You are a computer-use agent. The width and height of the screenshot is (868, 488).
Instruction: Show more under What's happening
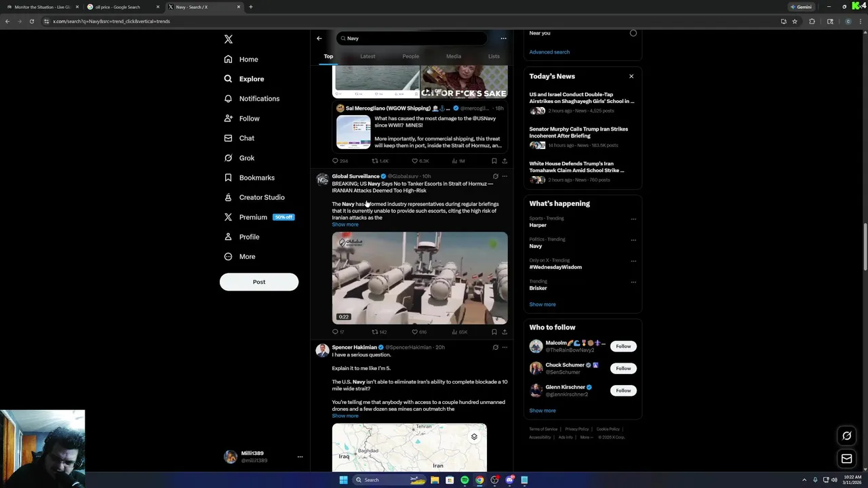tap(542, 304)
